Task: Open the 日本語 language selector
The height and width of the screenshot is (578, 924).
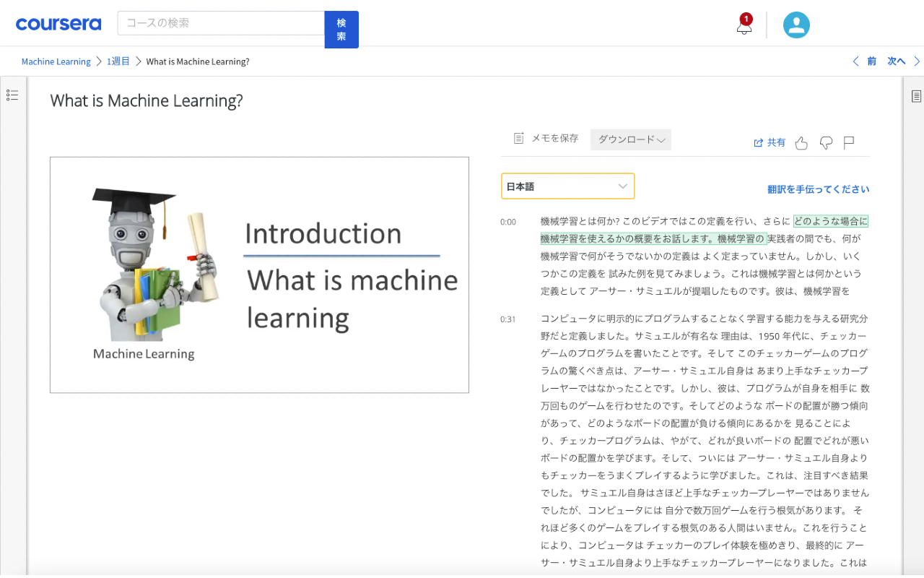Action: tap(567, 186)
